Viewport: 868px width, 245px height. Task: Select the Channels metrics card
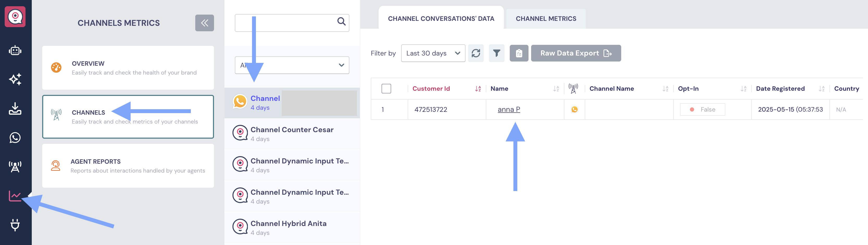[128, 117]
